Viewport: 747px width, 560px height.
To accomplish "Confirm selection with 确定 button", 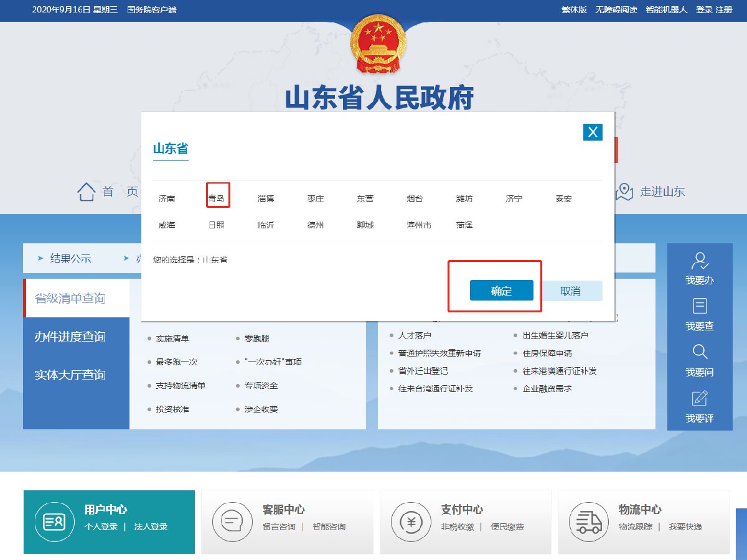I will tap(501, 291).
